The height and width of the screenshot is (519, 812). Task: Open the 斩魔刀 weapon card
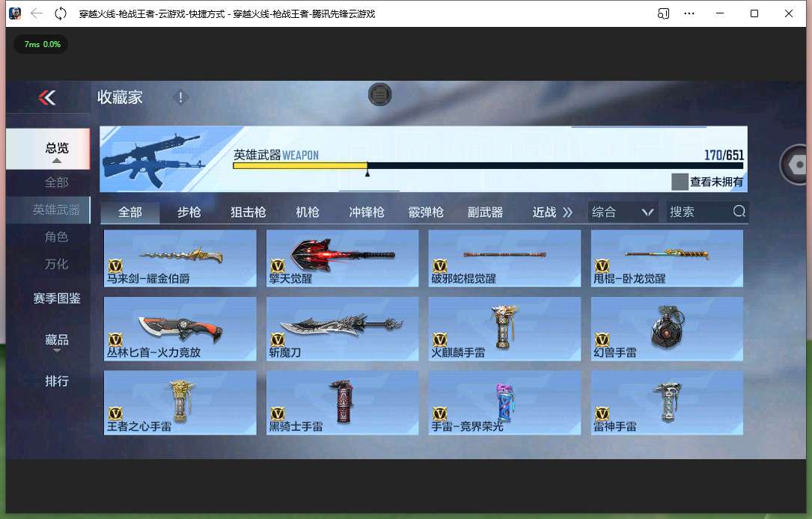pos(342,329)
